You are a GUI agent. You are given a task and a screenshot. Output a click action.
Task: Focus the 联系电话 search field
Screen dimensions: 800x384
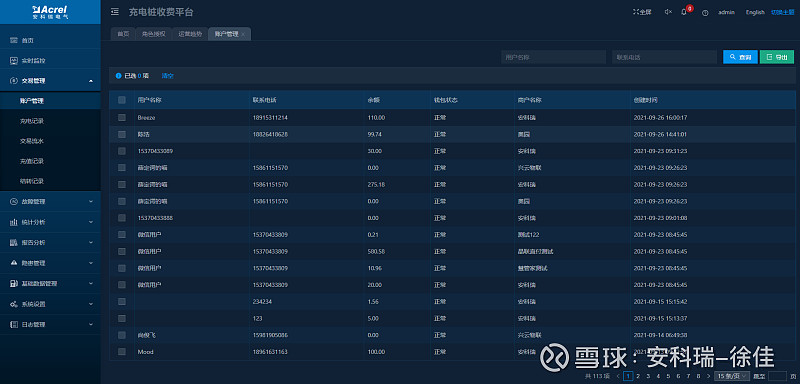click(x=664, y=57)
